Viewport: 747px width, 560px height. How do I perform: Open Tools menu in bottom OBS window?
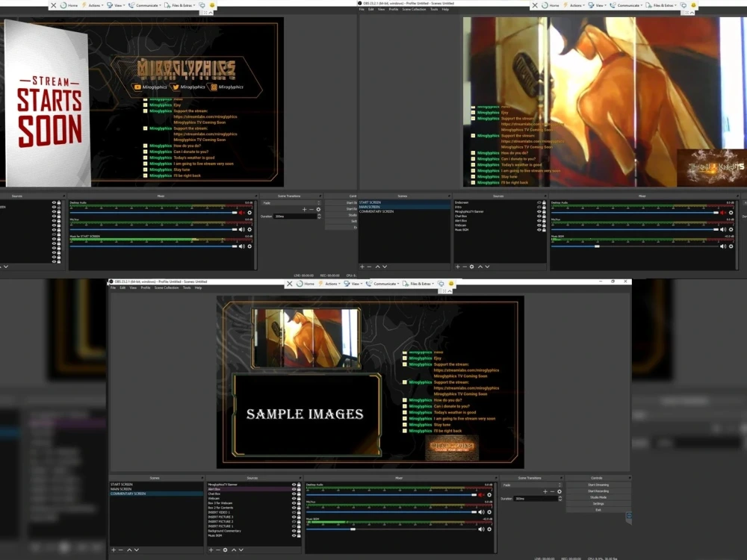pyautogui.click(x=187, y=287)
